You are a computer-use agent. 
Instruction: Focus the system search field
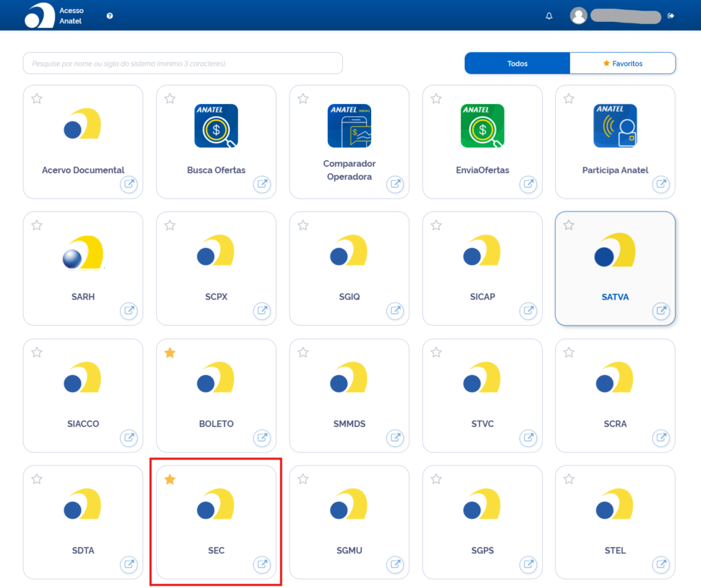[183, 64]
